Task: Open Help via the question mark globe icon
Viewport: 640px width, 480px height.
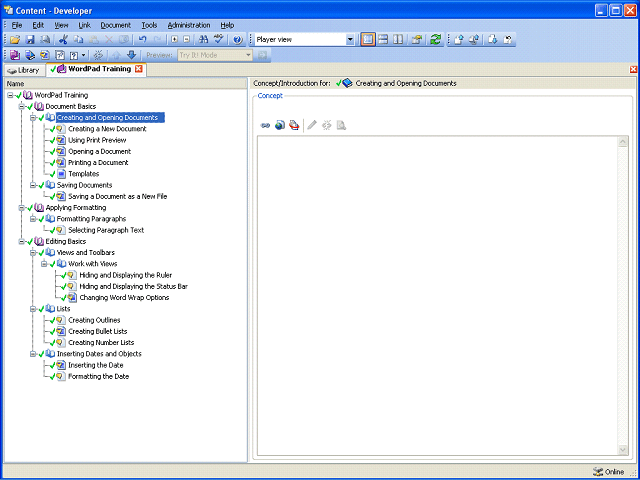Action: [238, 40]
